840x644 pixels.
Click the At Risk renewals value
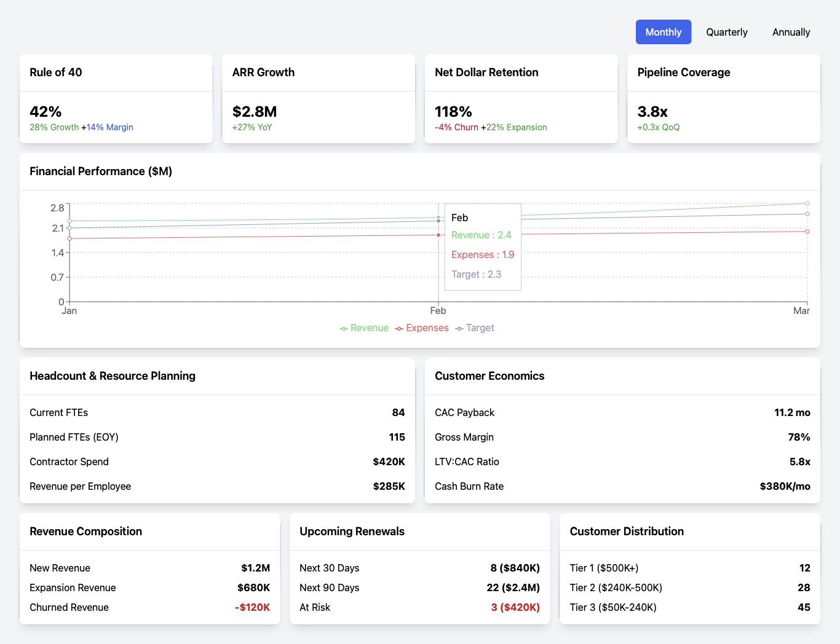coord(515,607)
